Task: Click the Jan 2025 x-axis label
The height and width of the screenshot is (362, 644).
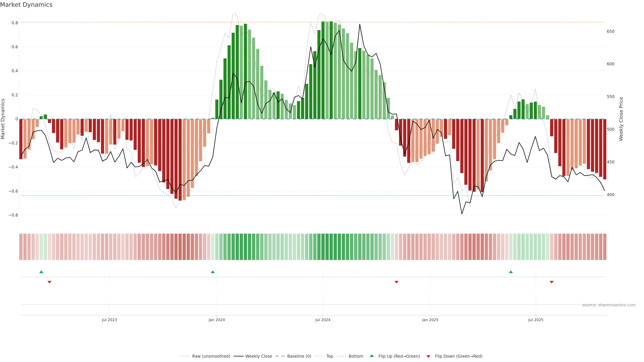Action: point(430,320)
